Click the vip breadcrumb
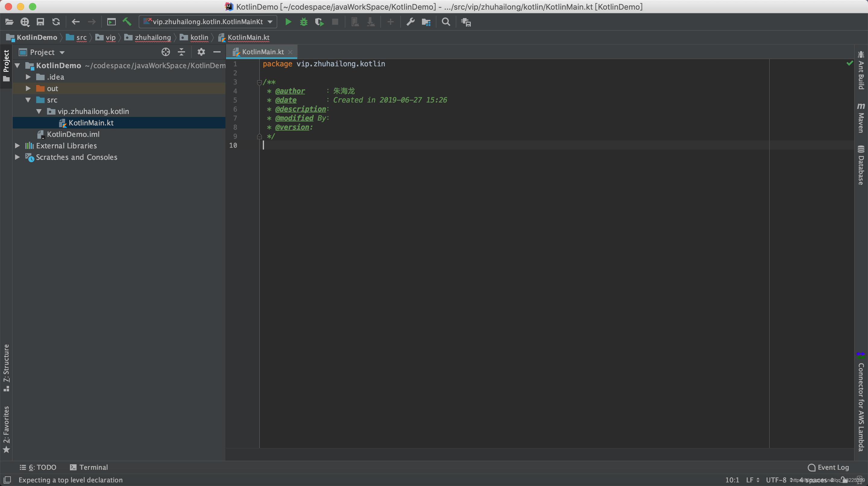Viewport: 868px width, 486px height. (106, 37)
